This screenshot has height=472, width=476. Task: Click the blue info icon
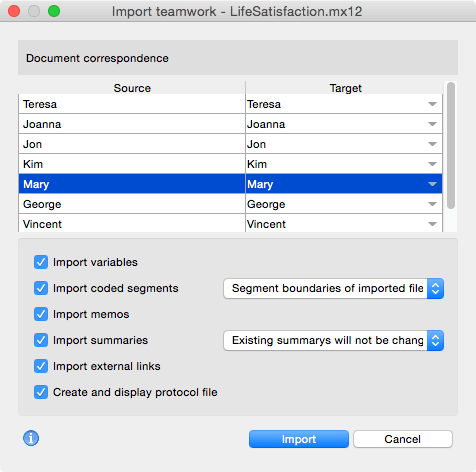click(31, 438)
